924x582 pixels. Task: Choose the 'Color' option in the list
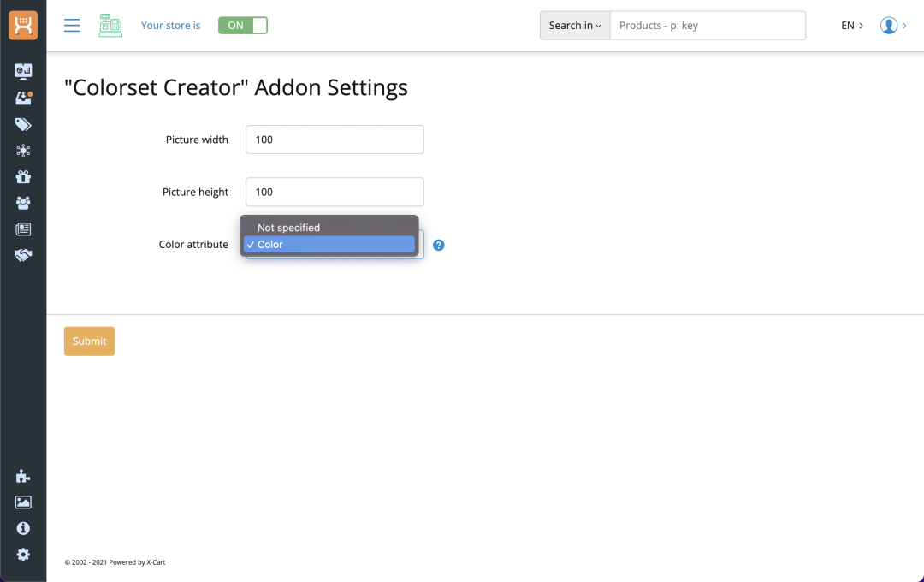(329, 245)
